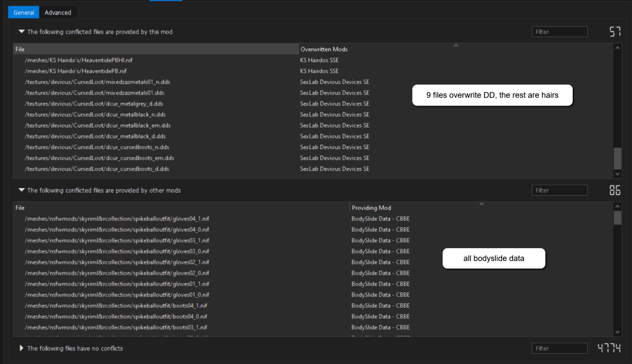Select boots04_1.nif file row
The image size is (632, 364).
[x=313, y=306]
